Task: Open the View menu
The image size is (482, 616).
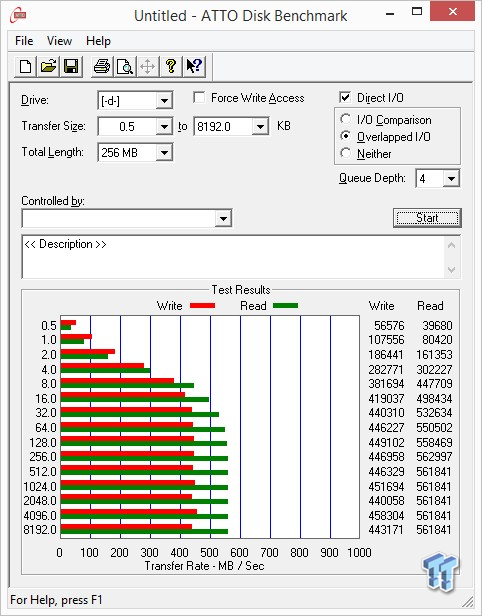Action: point(59,41)
